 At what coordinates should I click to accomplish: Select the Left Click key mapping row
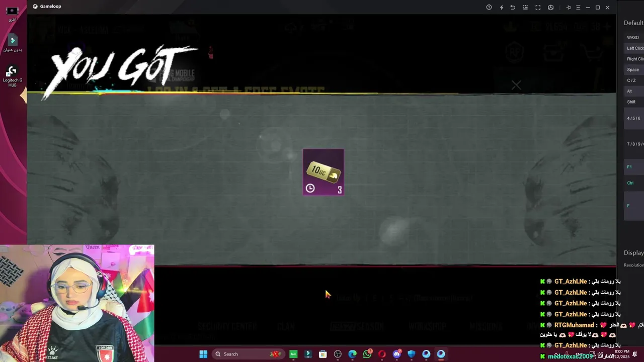pyautogui.click(x=634, y=48)
